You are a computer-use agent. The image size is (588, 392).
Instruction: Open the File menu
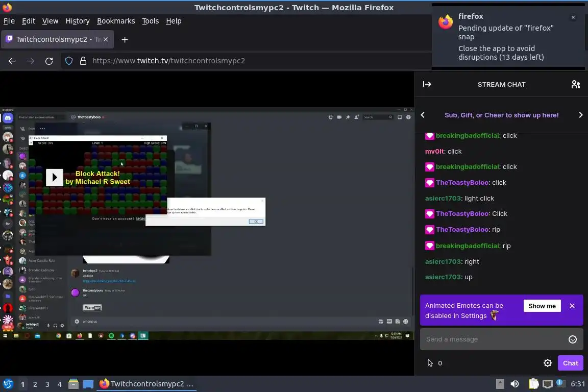(9, 21)
